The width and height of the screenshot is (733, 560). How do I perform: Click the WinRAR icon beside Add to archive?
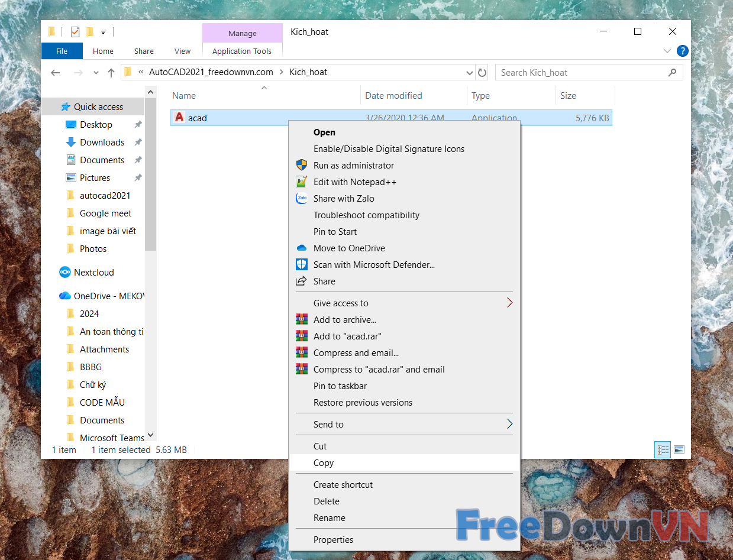click(302, 320)
